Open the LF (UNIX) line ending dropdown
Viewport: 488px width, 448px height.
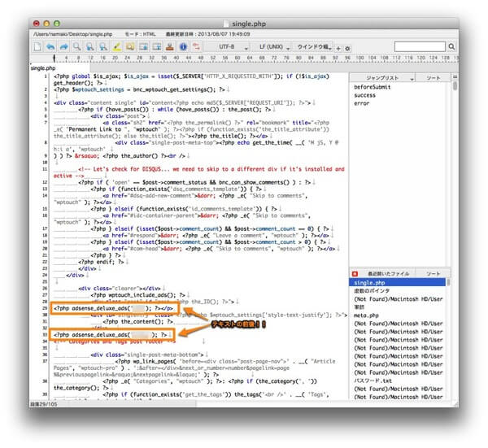point(272,47)
